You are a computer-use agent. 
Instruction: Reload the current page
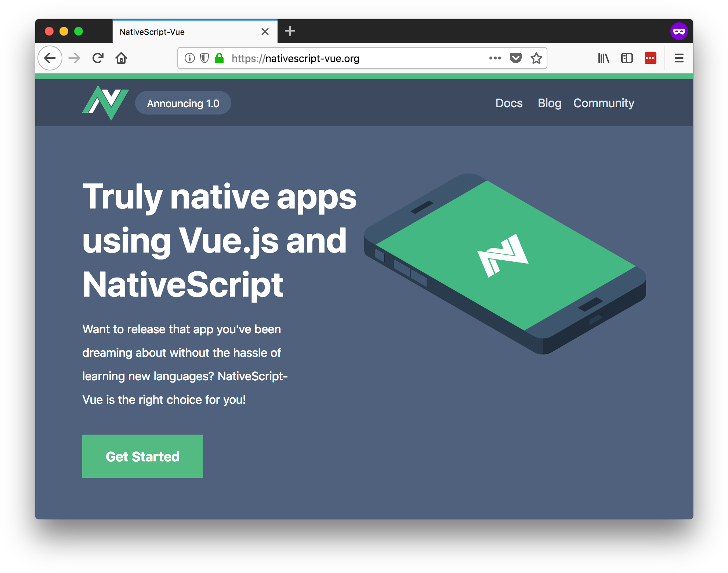pyautogui.click(x=98, y=58)
